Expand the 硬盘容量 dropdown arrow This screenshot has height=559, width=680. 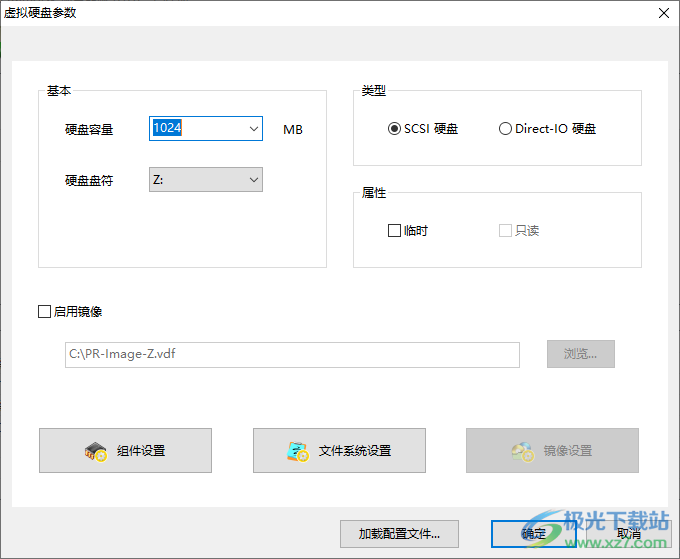pyautogui.click(x=254, y=129)
